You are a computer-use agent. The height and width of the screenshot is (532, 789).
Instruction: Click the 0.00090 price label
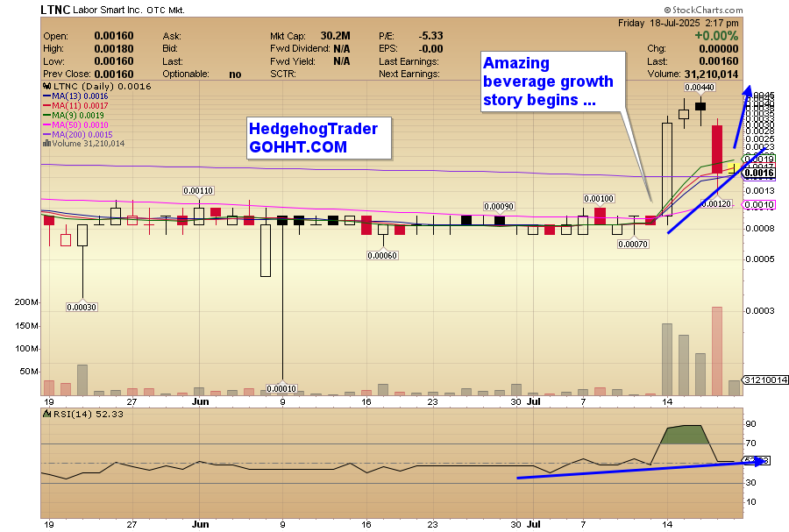tap(499, 206)
